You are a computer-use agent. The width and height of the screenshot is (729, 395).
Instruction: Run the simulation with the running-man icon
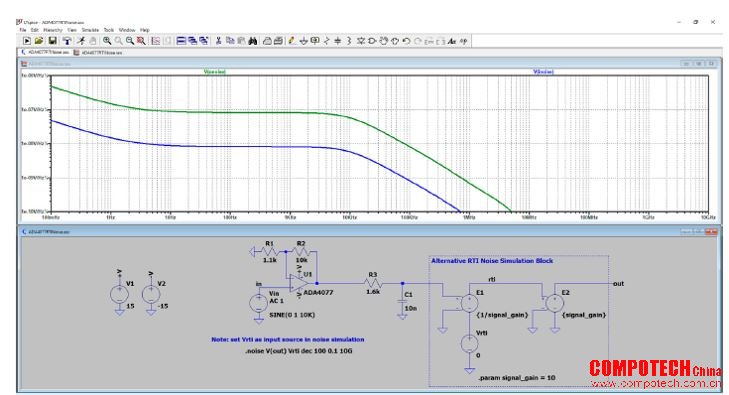pyautogui.click(x=80, y=41)
